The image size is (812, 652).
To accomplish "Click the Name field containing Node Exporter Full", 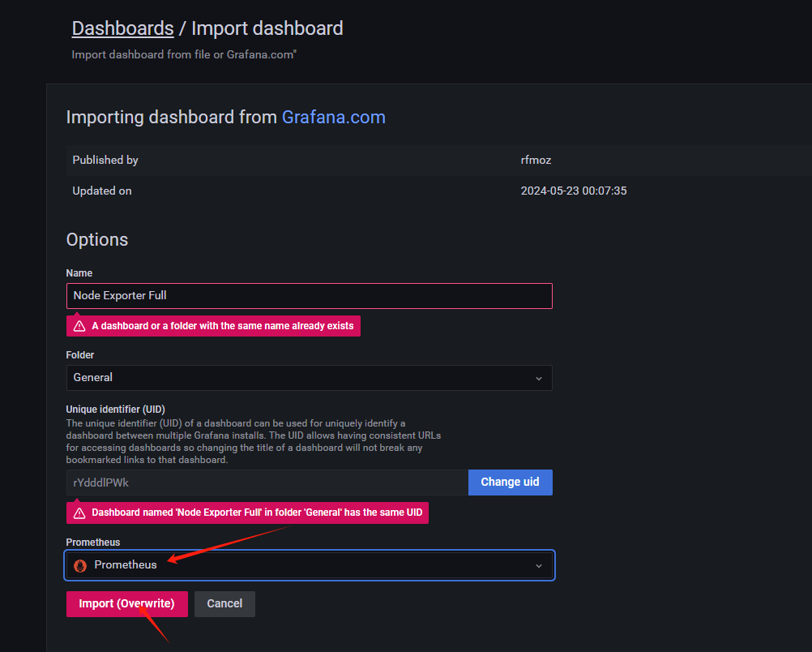I will (310, 296).
